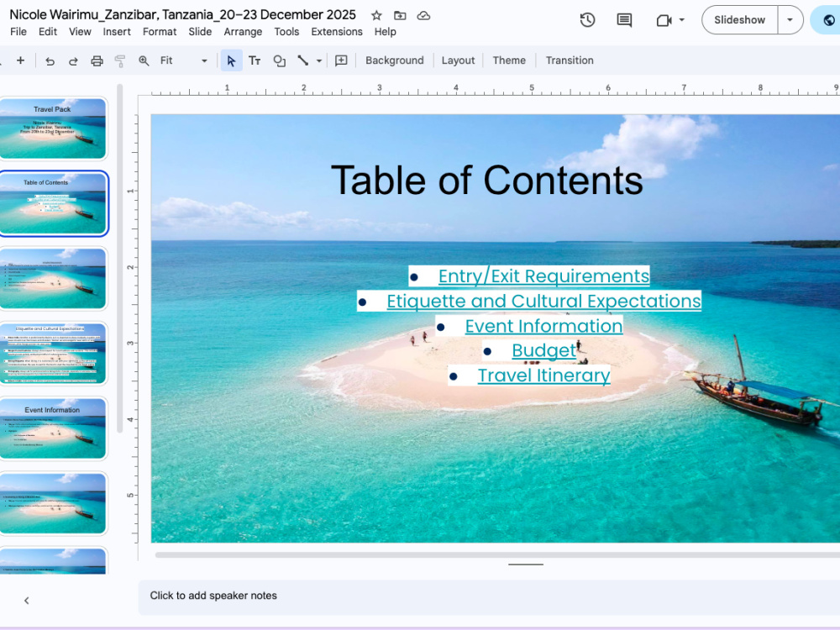The image size is (840, 630).
Task: Click the globe share icon
Action: (828, 20)
